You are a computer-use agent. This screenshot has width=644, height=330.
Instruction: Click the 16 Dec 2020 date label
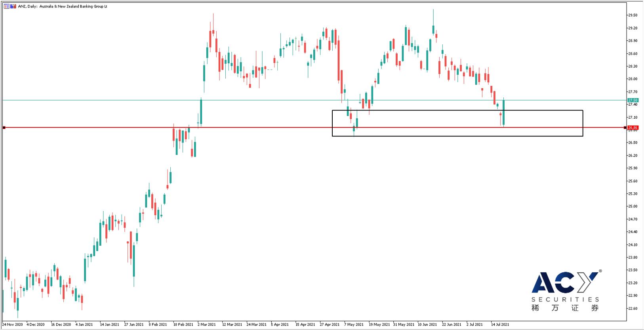pos(61,324)
